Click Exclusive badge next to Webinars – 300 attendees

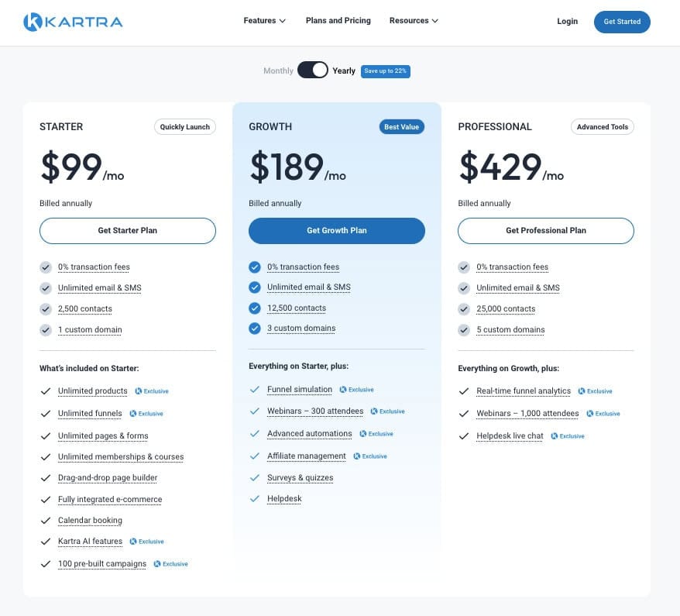(388, 411)
